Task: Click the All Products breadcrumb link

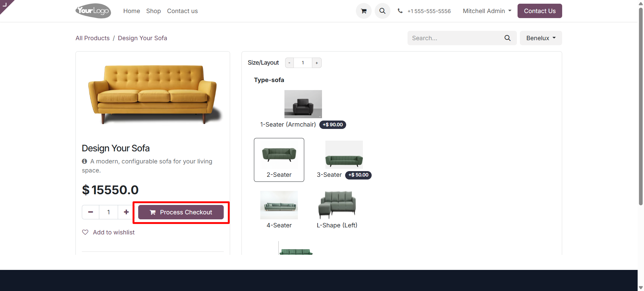Action: 93,38
